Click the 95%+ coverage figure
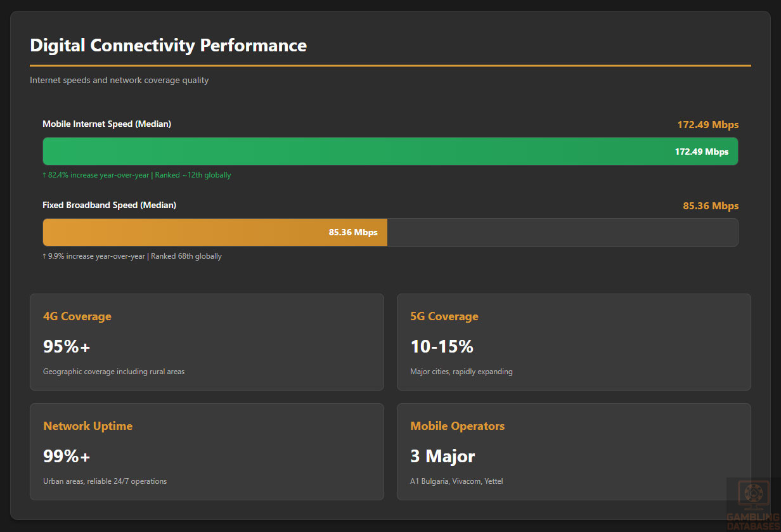Screen dimensions: 781x532 [67, 347]
